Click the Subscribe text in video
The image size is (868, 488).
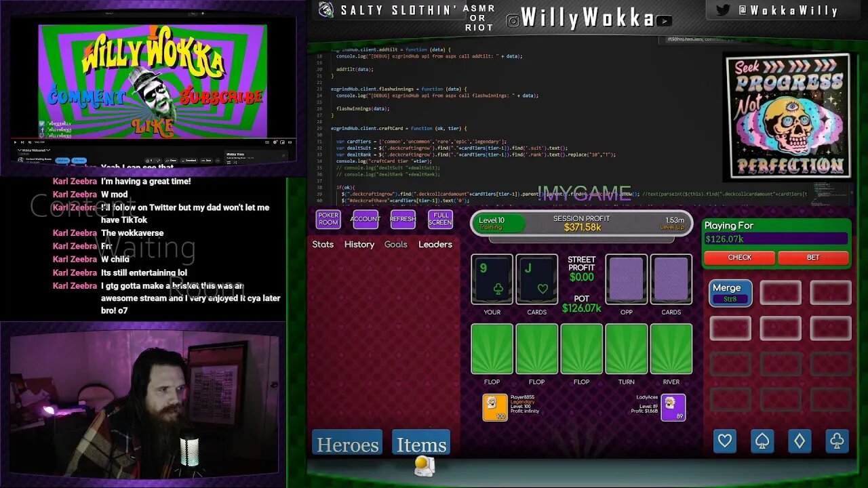(221, 97)
